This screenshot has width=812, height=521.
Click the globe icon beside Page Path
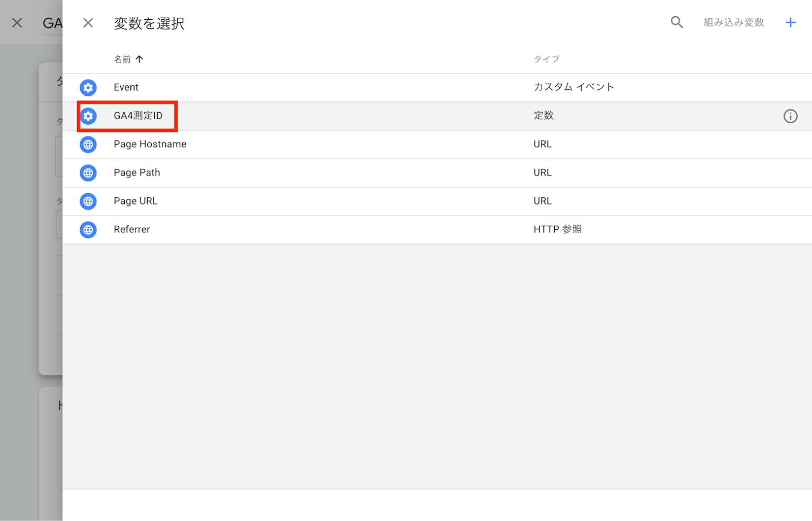coord(88,173)
